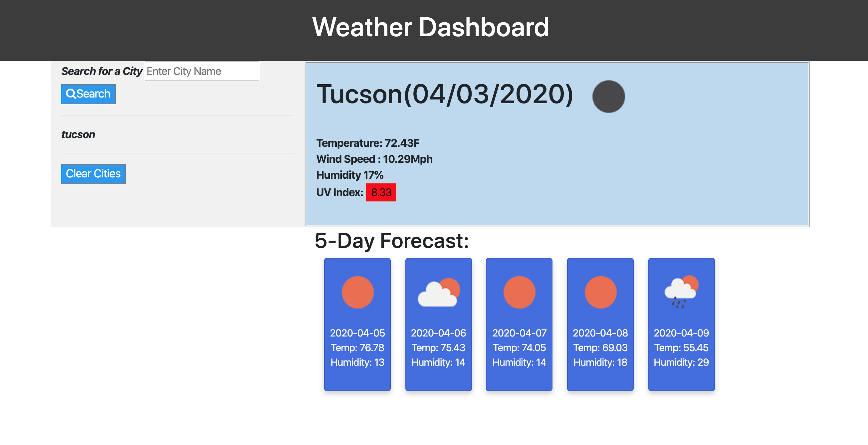Click the Temperature: 72.43F reading
Screen dimensions: 868x445
tap(368, 143)
